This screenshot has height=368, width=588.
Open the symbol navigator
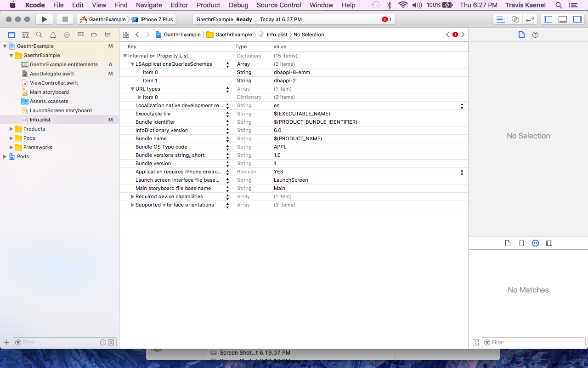pos(25,34)
